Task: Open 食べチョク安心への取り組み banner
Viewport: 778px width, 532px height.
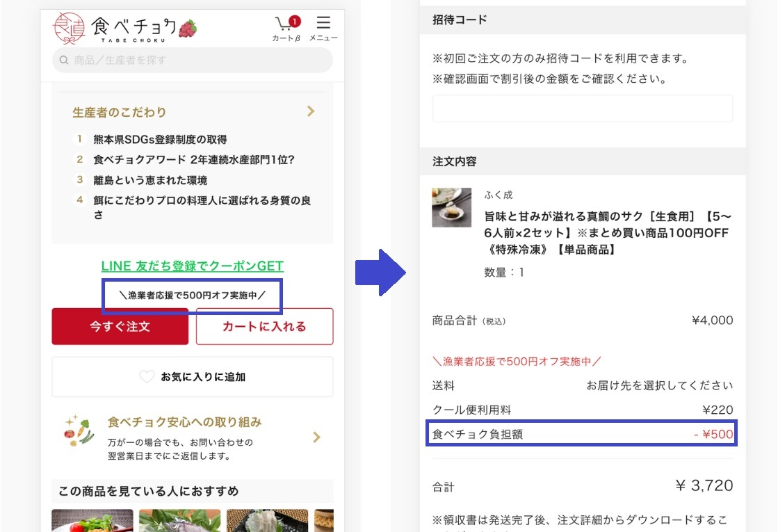Action: pyautogui.click(x=193, y=437)
